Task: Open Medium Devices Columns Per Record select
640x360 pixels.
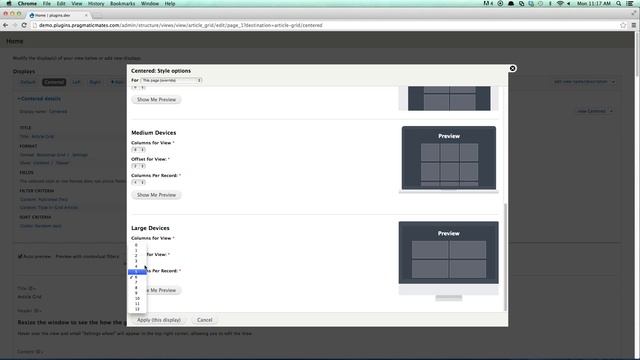Action: (138, 182)
